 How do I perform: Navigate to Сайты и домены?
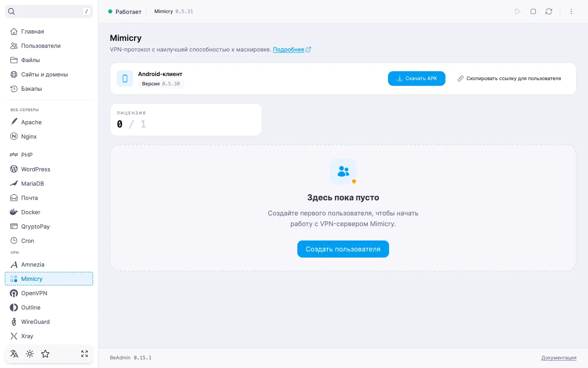click(49, 74)
